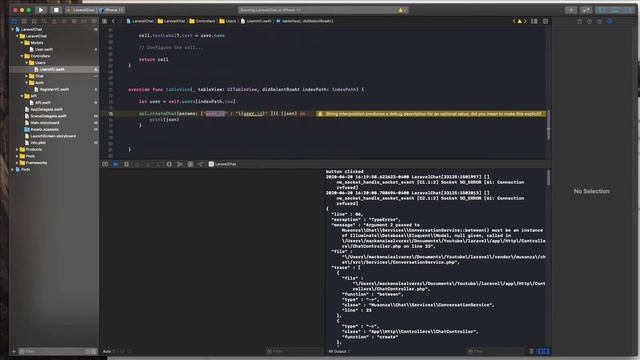Show the File inspector
This screenshot has width=640, height=360.
pos(580,21)
